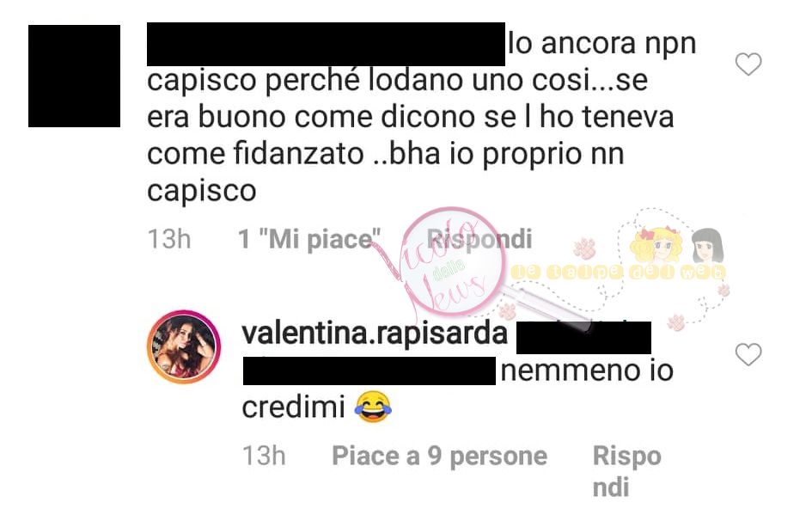
Task: Click Rispondi under valentina.rapisarda's reply
Action: coord(626,471)
